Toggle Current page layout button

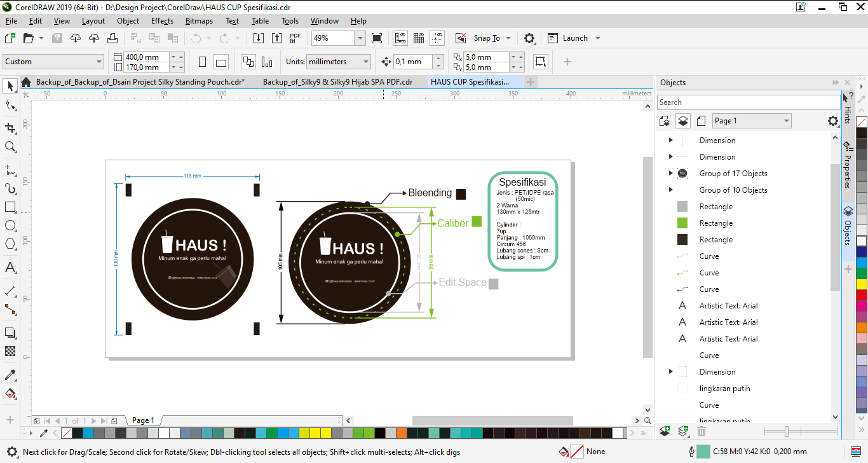click(x=267, y=62)
